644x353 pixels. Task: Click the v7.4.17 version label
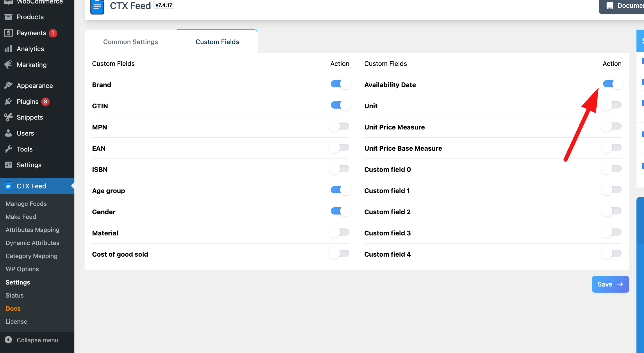(164, 5)
